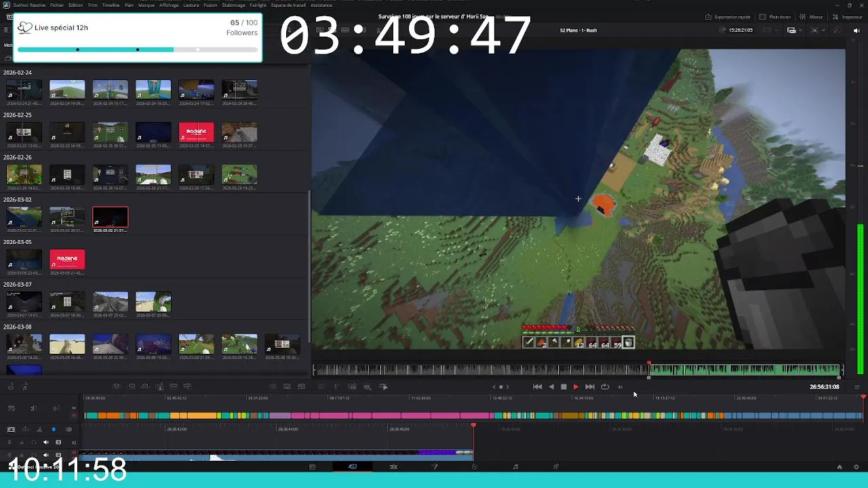Switch to the Media page

312,467
